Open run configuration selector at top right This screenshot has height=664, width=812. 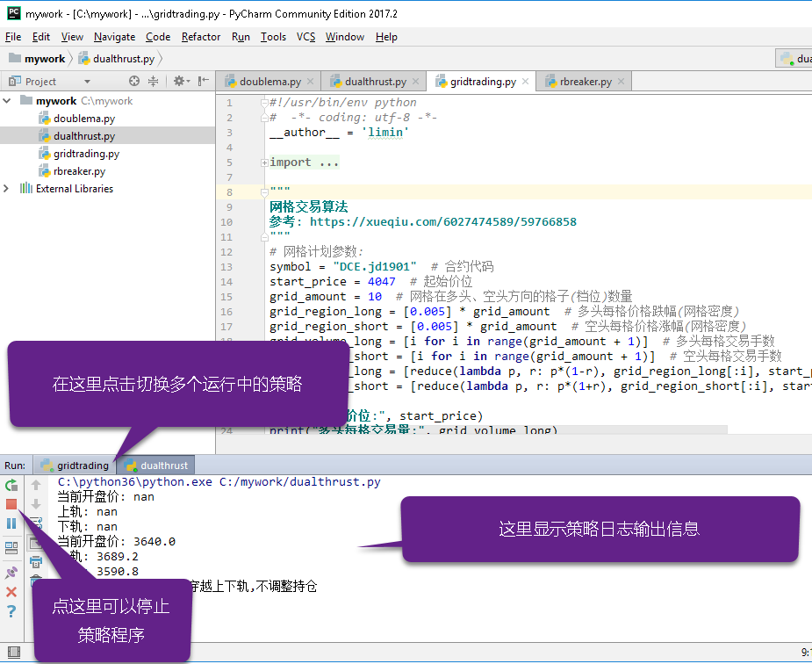[794, 59]
